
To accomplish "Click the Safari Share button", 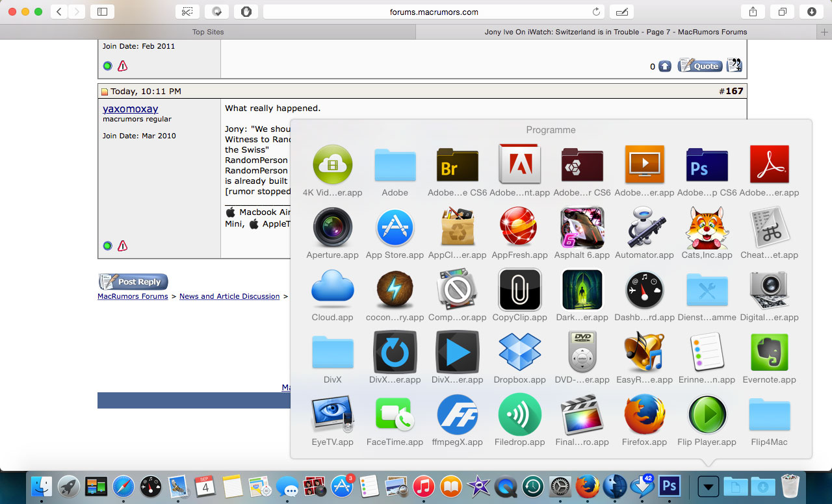I will [x=753, y=12].
